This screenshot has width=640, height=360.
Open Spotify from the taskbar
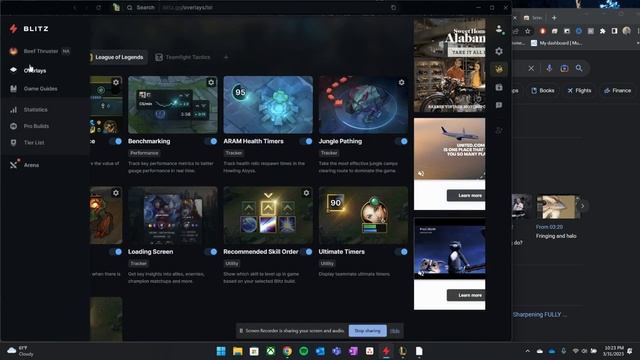click(x=304, y=351)
